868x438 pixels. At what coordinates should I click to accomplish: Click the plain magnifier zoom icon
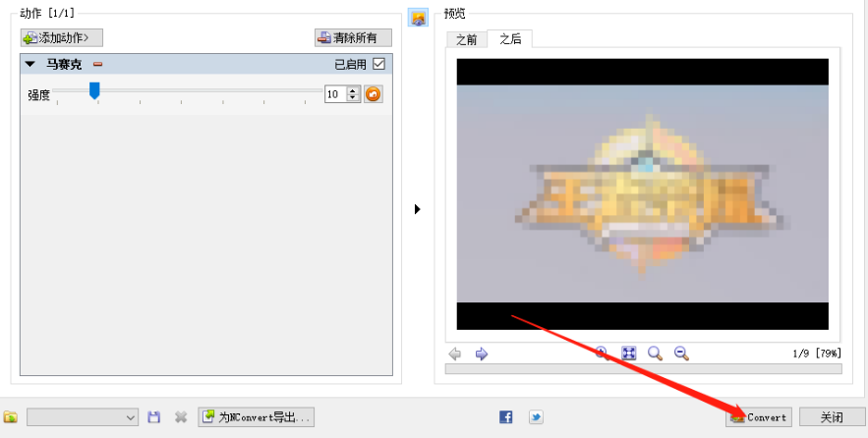coord(656,354)
